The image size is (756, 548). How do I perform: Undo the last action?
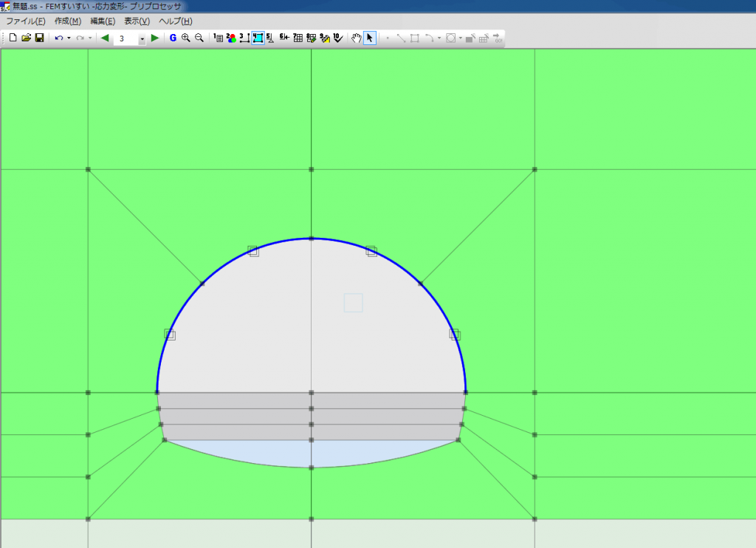pos(59,38)
